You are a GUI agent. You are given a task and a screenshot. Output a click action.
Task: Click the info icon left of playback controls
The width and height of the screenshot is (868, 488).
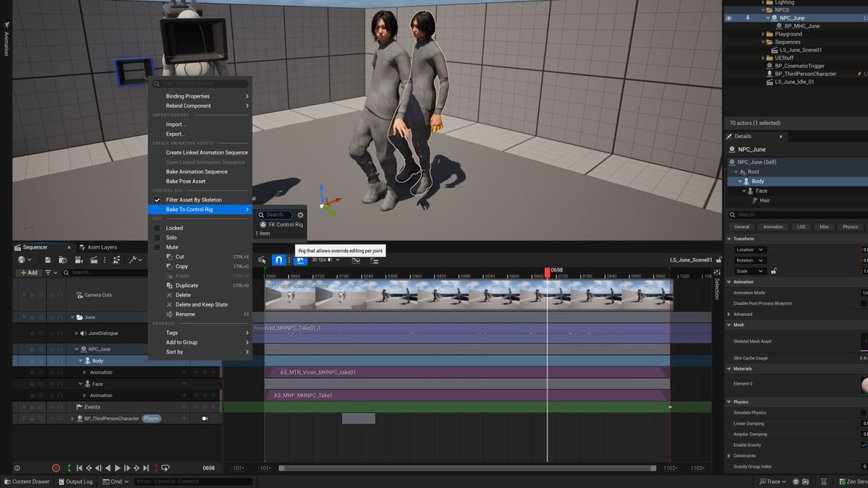[x=17, y=468]
